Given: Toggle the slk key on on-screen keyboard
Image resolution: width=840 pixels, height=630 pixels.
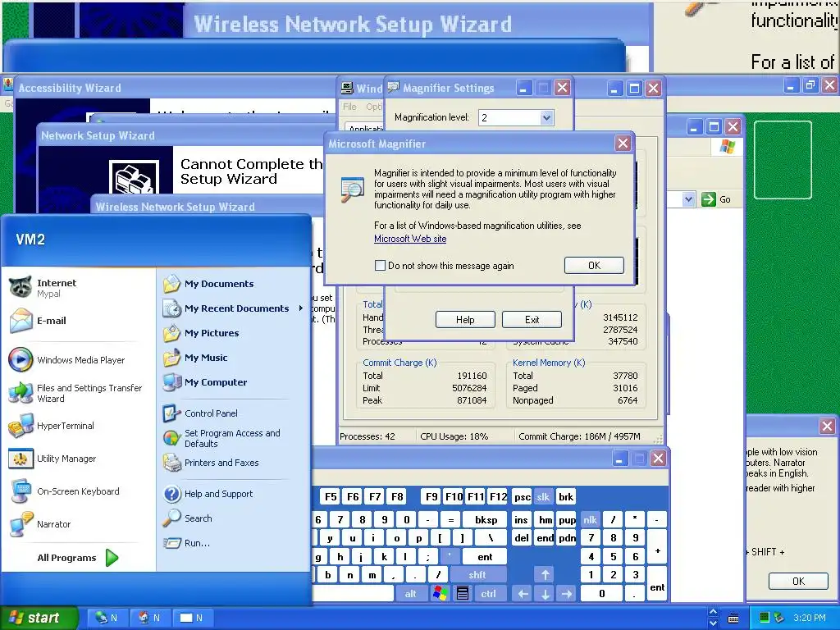Looking at the screenshot, I should (x=543, y=496).
